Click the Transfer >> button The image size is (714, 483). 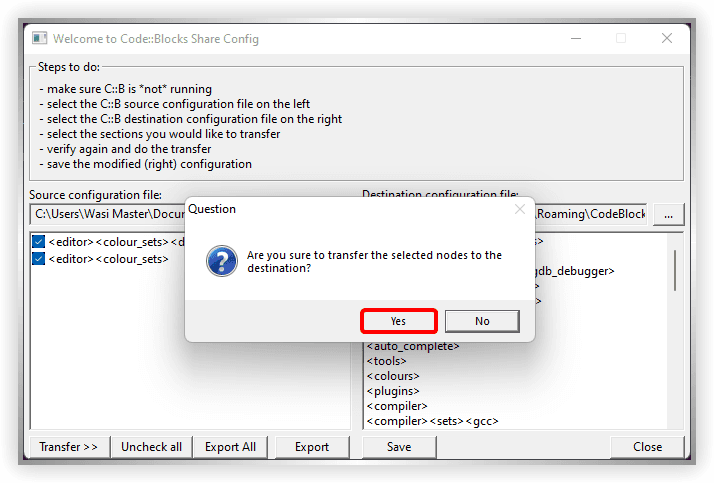[69, 447]
